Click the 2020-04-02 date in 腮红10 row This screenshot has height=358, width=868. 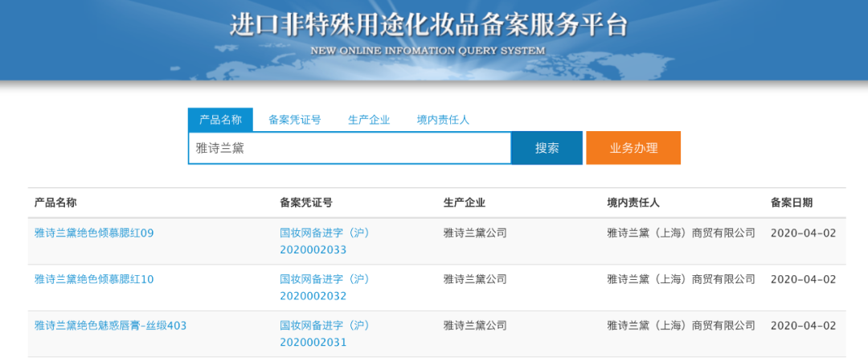[803, 279]
